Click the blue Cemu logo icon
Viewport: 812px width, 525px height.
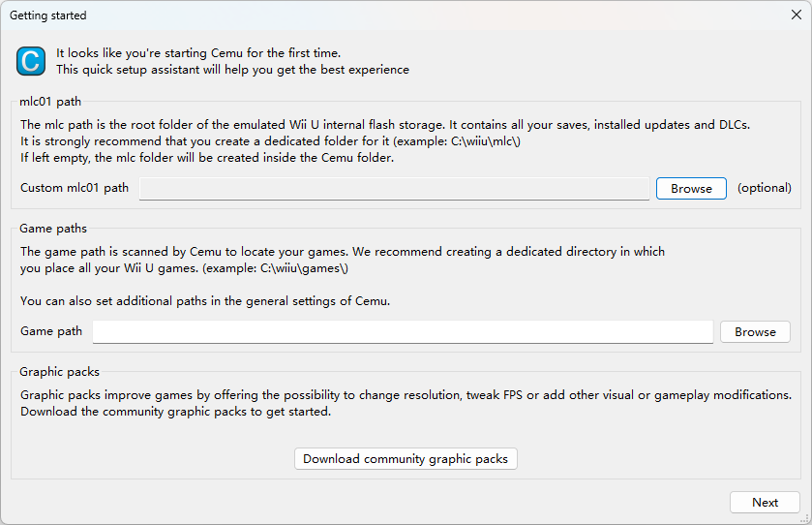pos(31,61)
